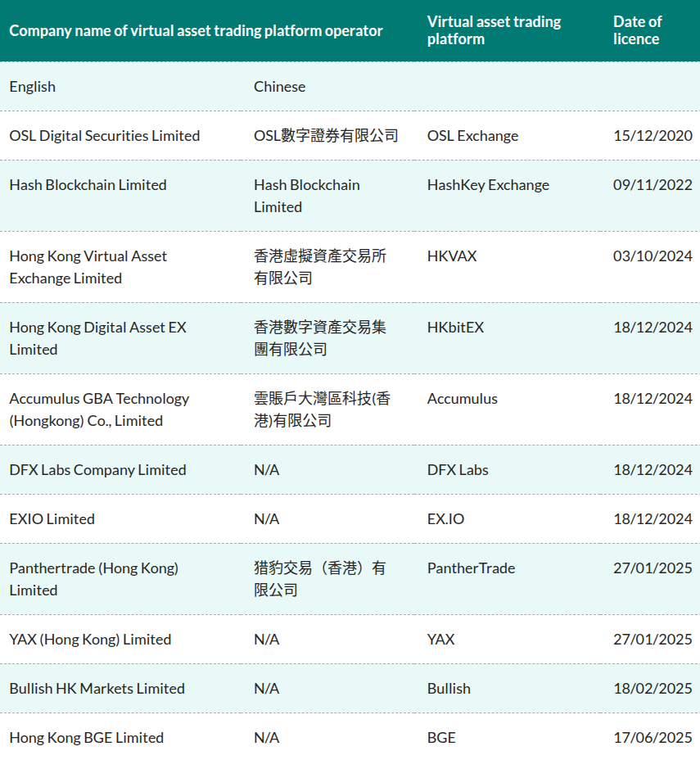Open 'Hong Kong Virtual Asset Exchange Limited'

88,265
